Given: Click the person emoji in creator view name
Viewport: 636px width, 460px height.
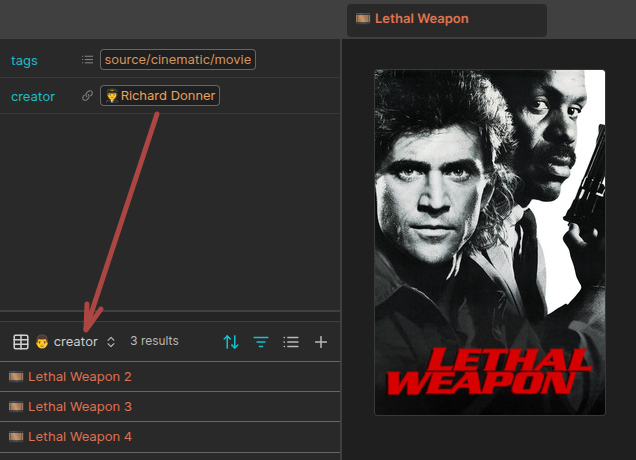Looking at the screenshot, I should (42, 342).
